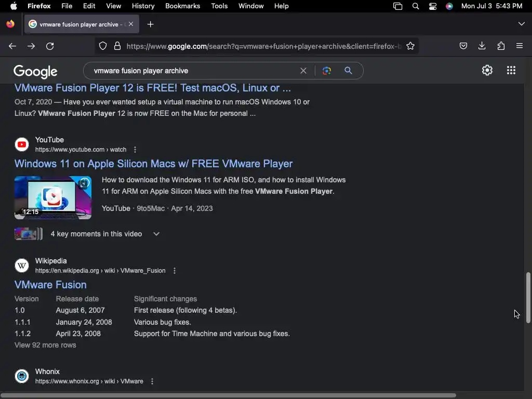Open the View menu
The width and height of the screenshot is (532, 399).
[114, 6]
